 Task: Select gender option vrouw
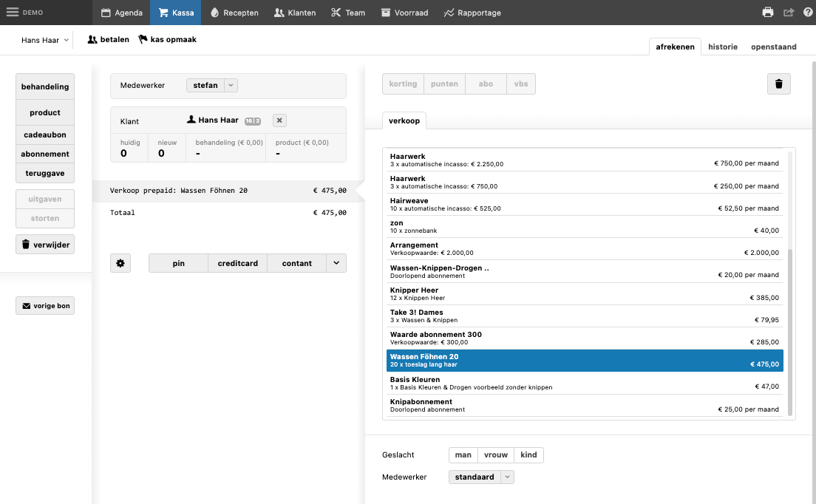tap(495, 455)
